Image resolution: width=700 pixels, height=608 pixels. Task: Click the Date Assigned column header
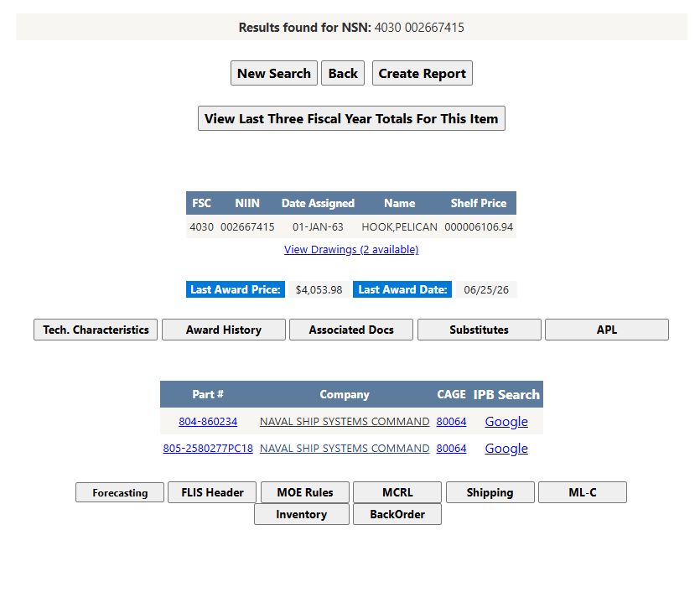[318, 203]
